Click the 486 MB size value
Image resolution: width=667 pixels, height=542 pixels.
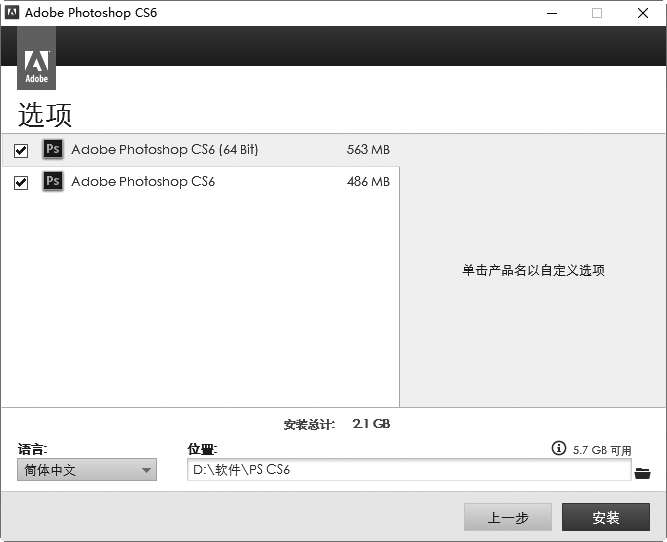[368, 182]
